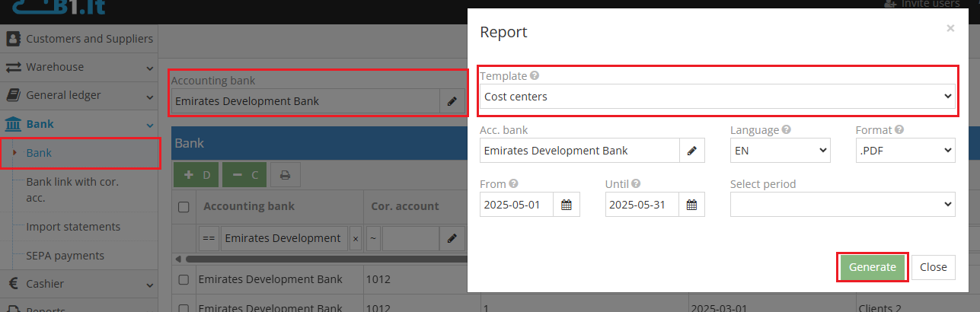
Task: Click the green Generate button
Action: 872,267
